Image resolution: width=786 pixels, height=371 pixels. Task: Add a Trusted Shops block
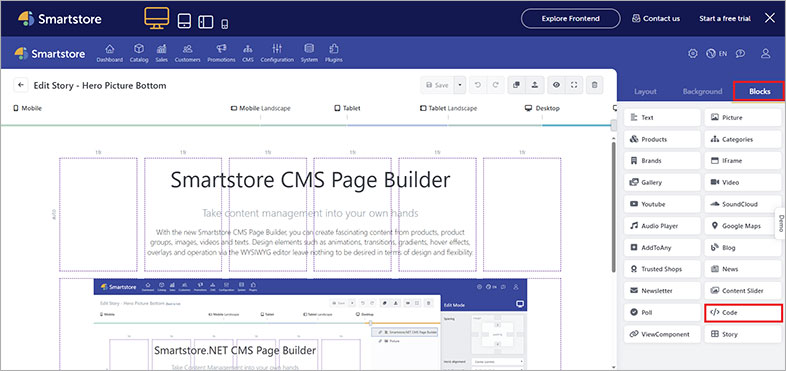[662, 269]
